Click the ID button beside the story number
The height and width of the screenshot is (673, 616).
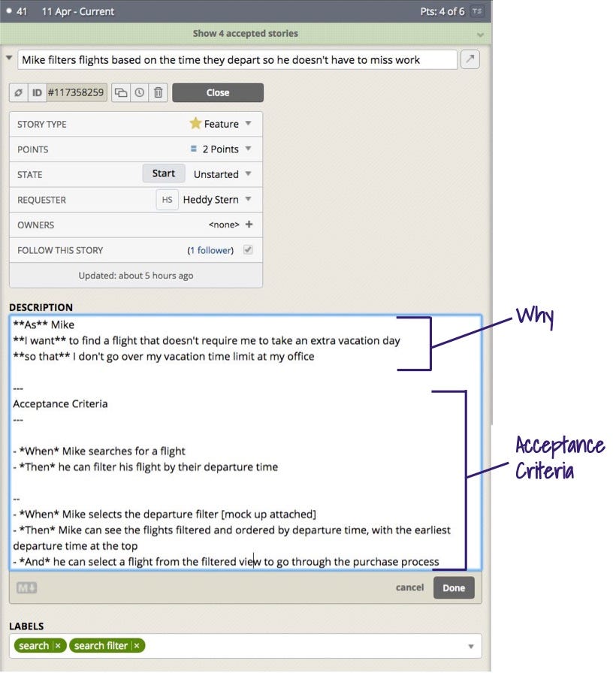pyautogui.click(x=37, y=92)
